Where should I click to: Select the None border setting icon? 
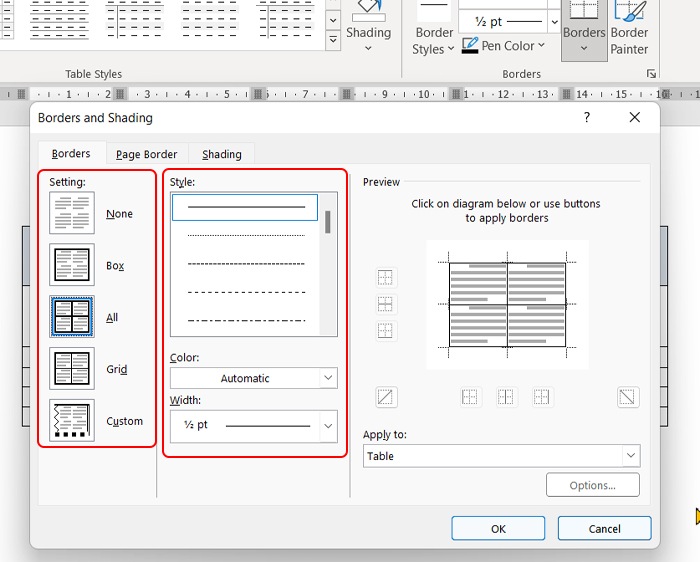coord(72,213)
